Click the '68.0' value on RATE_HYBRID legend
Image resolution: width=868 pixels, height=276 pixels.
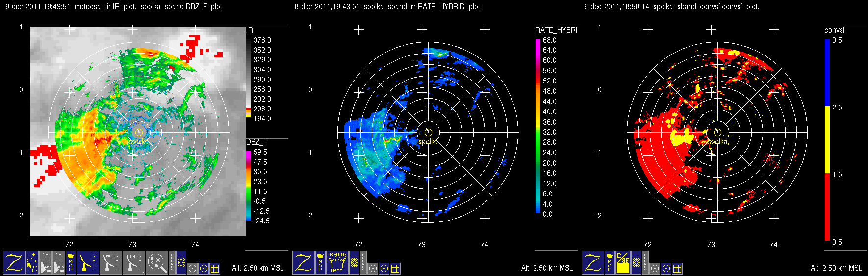point(550,40)
